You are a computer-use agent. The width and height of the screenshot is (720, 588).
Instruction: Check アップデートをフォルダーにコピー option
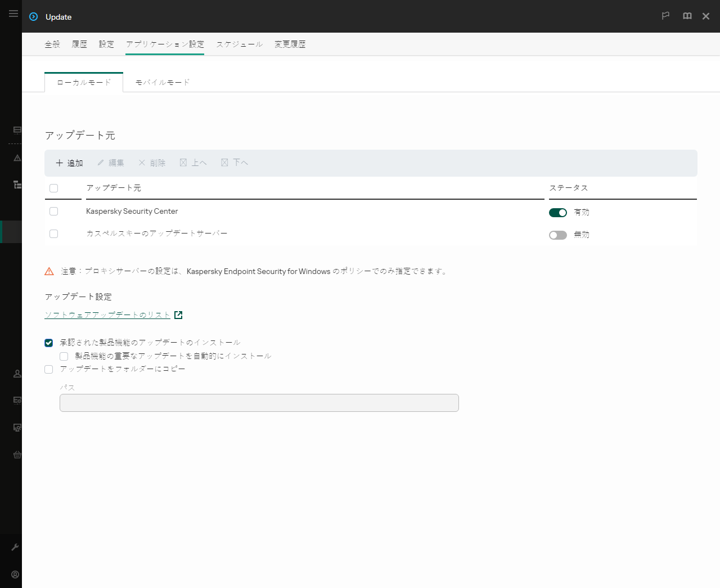click(x=48, y=369)
